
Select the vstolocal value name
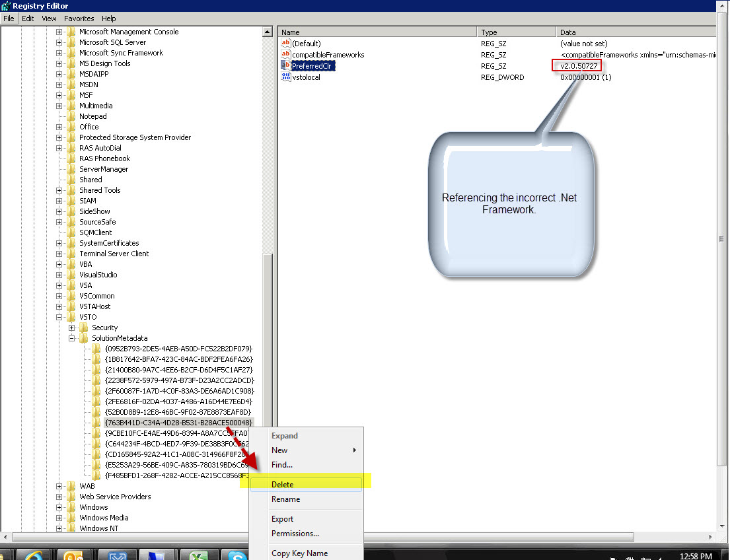point(307,77)
